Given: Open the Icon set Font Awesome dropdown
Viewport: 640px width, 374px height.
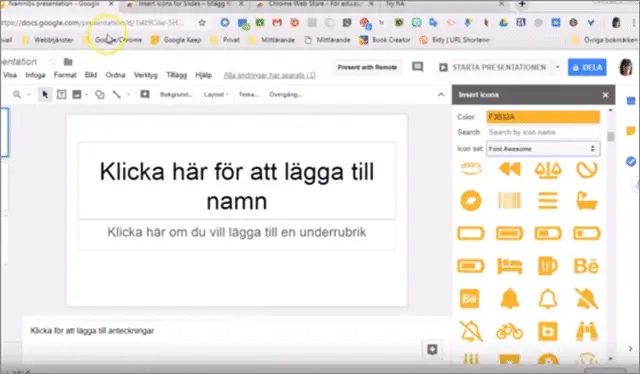Looking at the screenshot, I should coord(543,149).
